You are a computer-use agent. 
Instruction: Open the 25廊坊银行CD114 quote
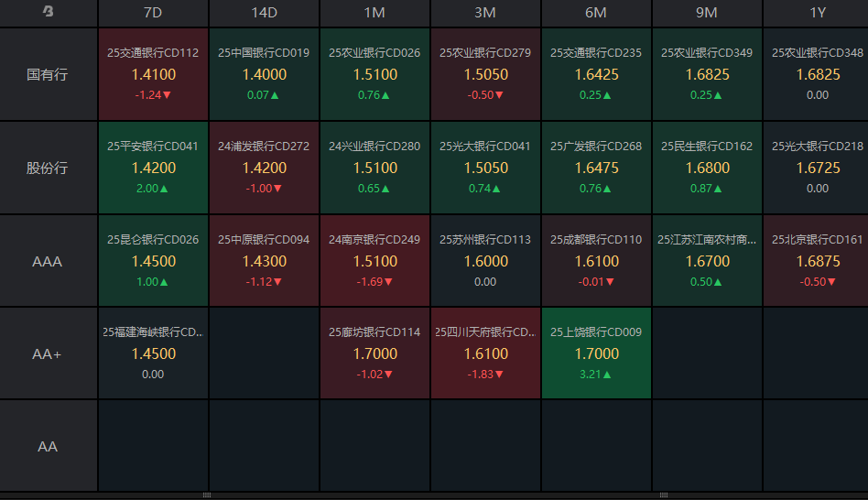pos(374,353)
